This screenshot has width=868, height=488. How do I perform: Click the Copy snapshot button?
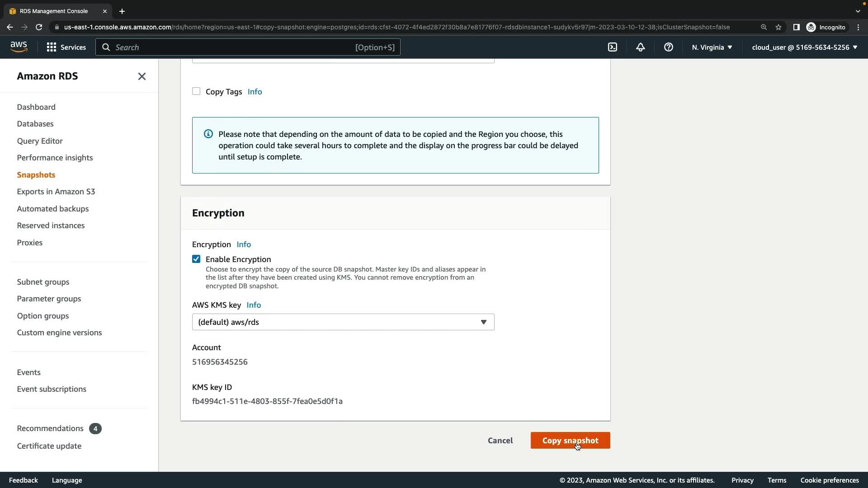pyautogui.click(x=570, y=441)
